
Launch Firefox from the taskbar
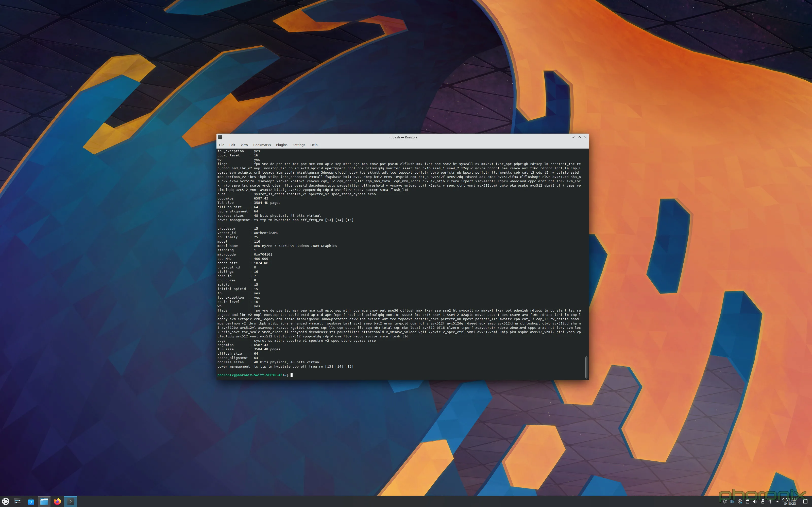57,501
